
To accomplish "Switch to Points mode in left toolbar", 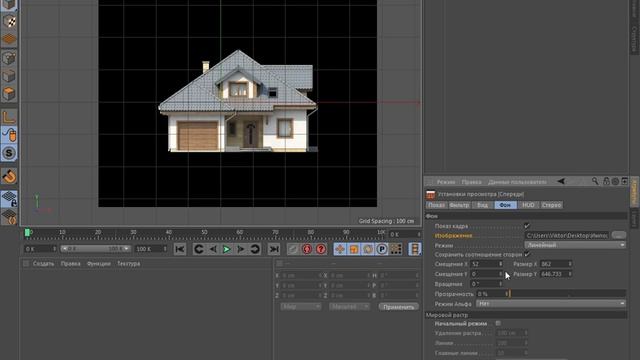I will tap(9, 58).
